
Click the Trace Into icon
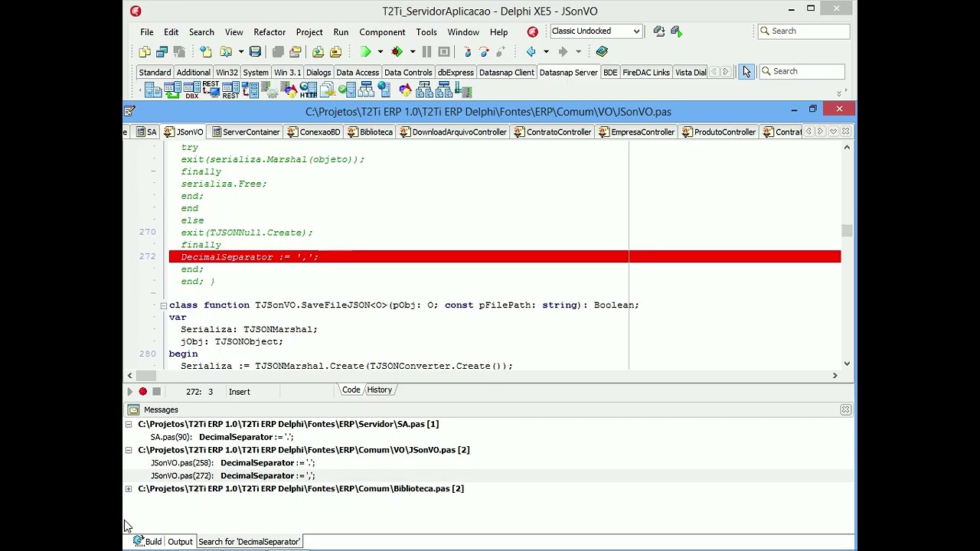pyautogui.click(x=468, y=51)
